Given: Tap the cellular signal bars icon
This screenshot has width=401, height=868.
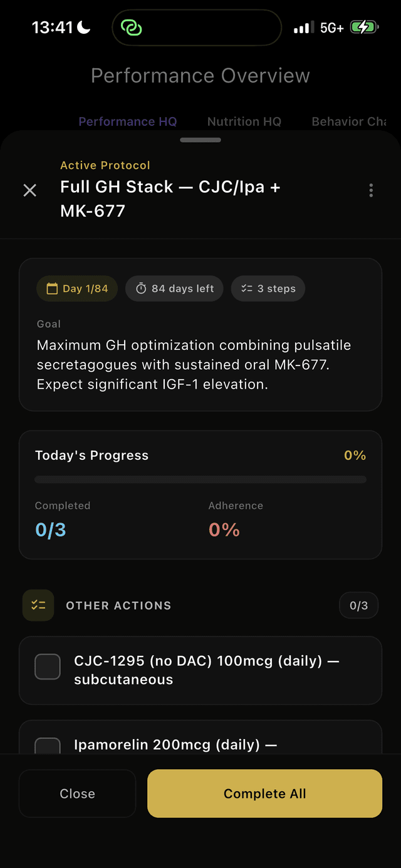Looking at the screenshot, I should coord(304,28).
